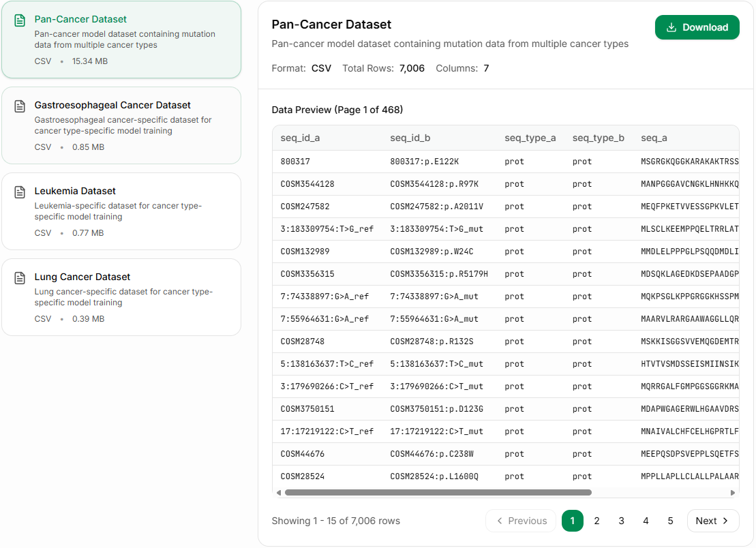
Task: Click the Lung Cancer Dataset file icon
Action: pyautogui.click(x=20, y=277)
